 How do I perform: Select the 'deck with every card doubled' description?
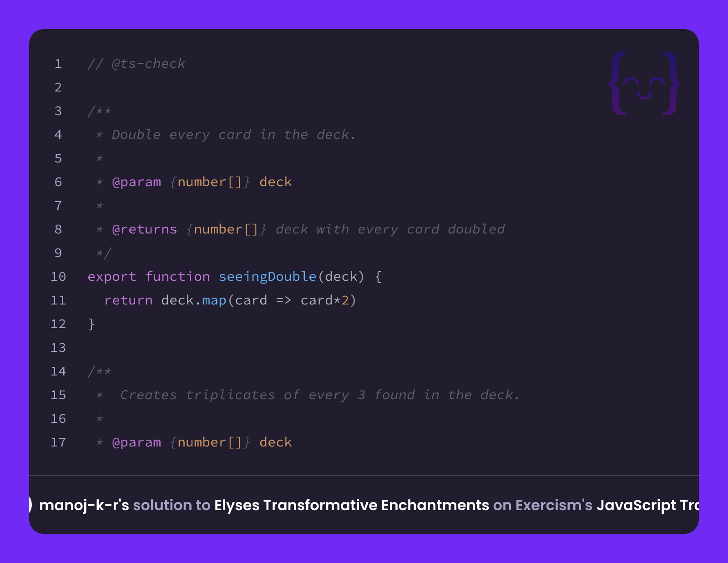(x=390, y=229)
